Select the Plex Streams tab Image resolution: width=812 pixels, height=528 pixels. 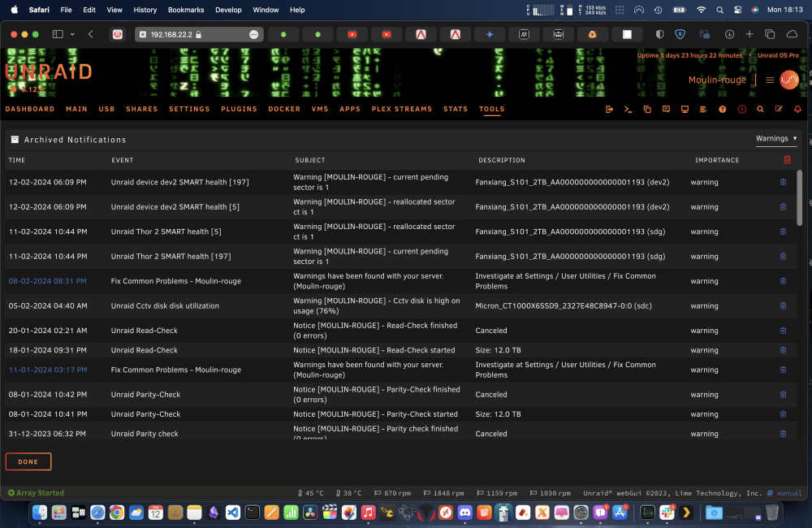click(x=402, y=109)
